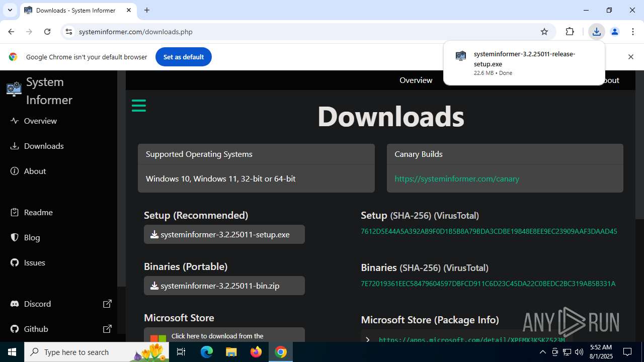The height and width of the screenshot is (362, 644).
Task: Click Set as default browser button
Action: pyautogui.click(x=184, y=57)
